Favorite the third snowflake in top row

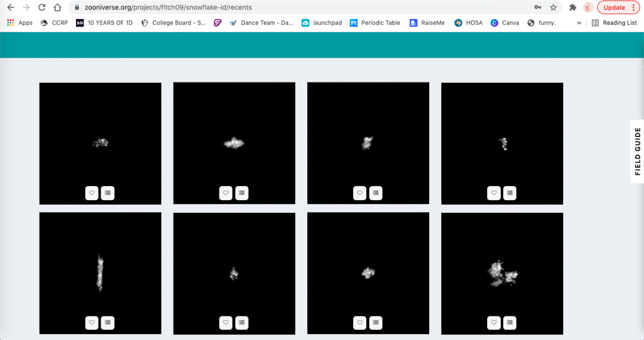coord(359,193)
